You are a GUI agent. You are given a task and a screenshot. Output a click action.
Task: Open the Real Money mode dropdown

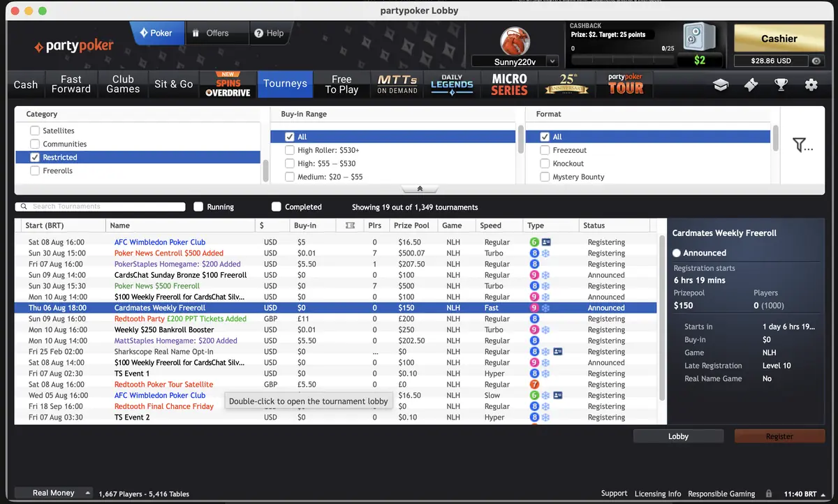[x=54, y=493]
